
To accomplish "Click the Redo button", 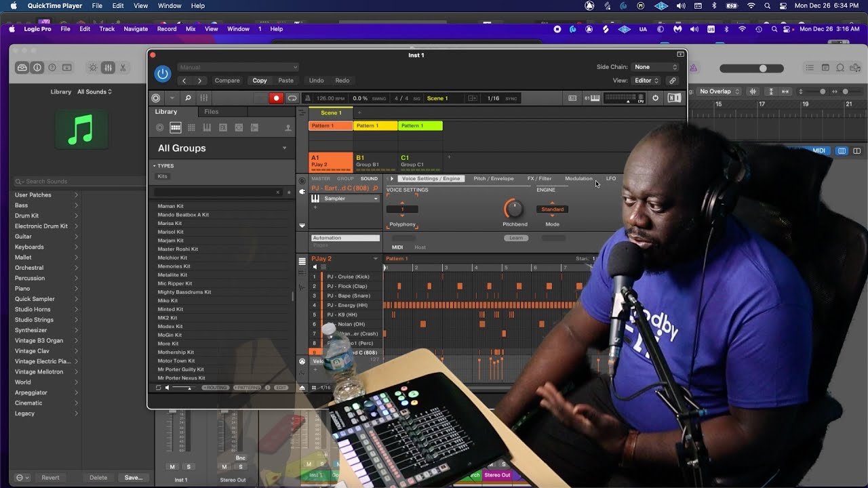I will point(342,81).
